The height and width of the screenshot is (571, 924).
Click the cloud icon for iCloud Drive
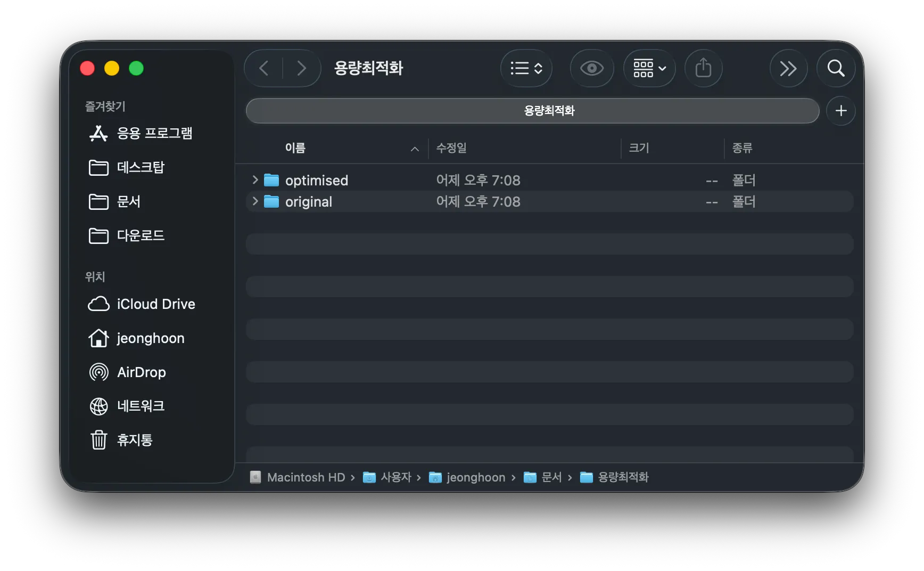pos(98,304)
